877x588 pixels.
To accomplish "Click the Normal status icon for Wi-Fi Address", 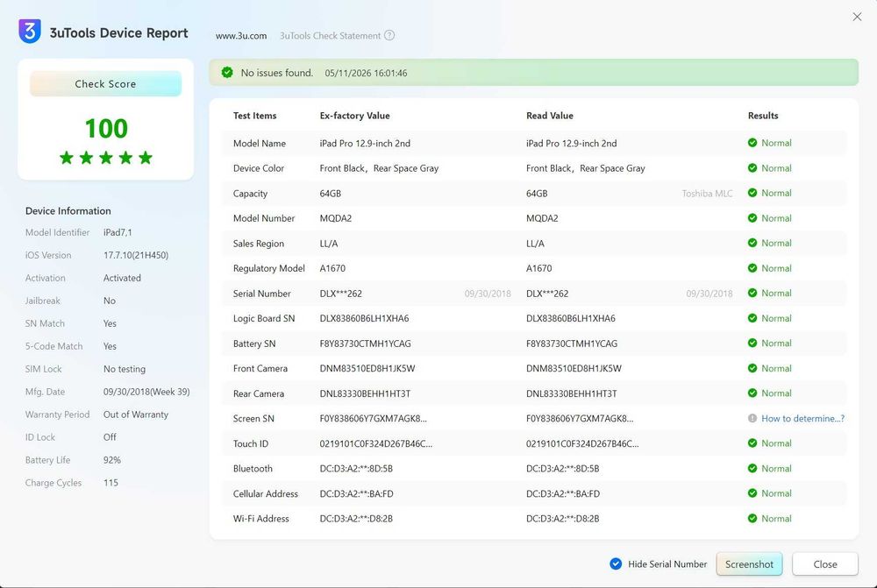I will coord(752,518).
